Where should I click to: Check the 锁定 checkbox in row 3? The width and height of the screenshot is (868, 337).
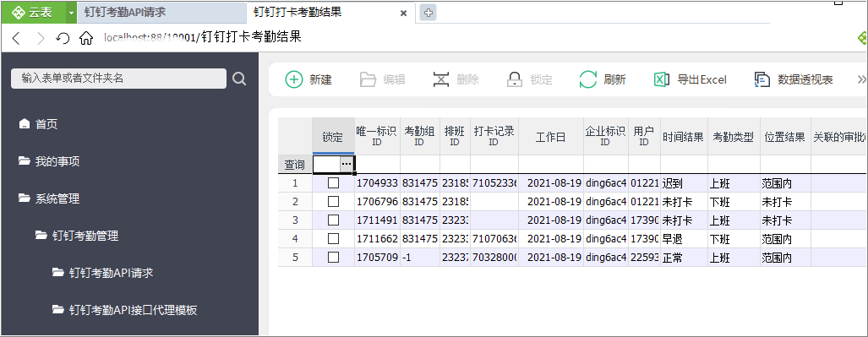pos(333,220)
